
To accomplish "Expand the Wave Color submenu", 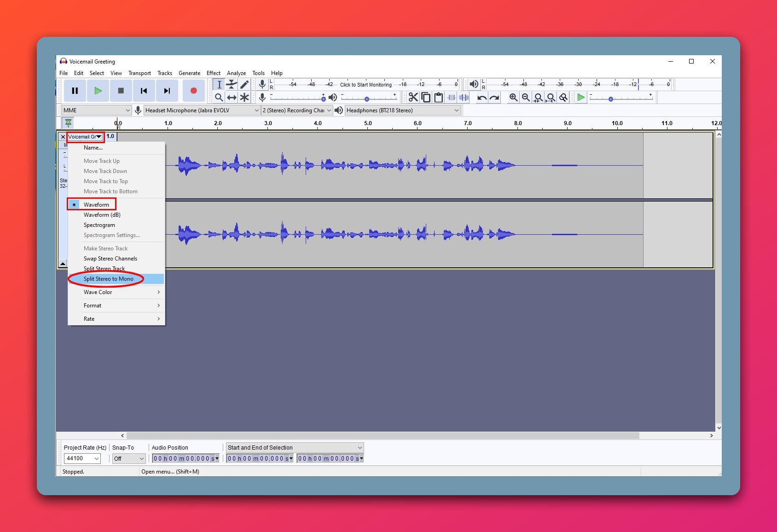I will click(x=116, y=292).
